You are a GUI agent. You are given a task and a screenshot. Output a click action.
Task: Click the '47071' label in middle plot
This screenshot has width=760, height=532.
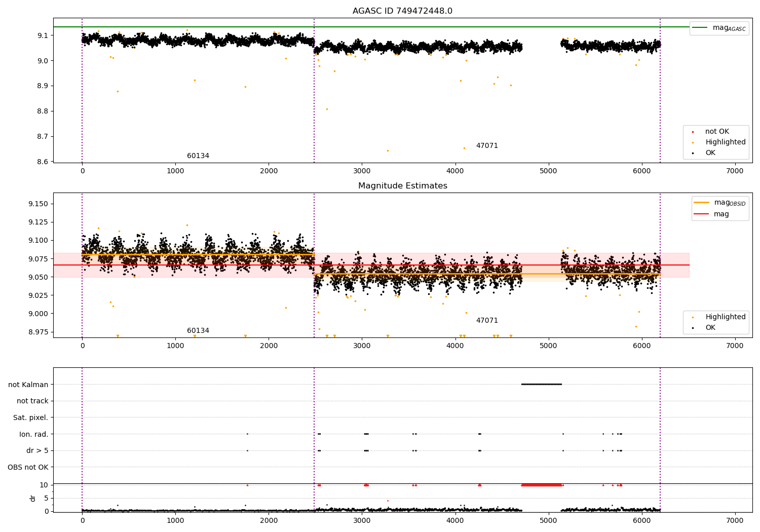coord(487,321)
